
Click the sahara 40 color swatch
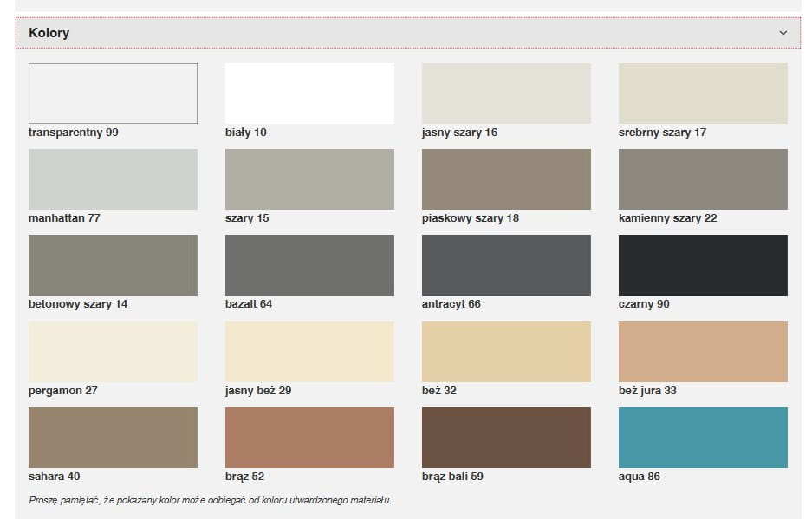coord(113,438)
